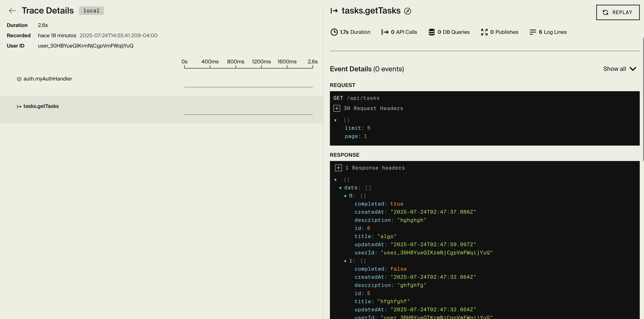
Task: Click the API Calls arrow icon
Action: (x=385, y=32)
